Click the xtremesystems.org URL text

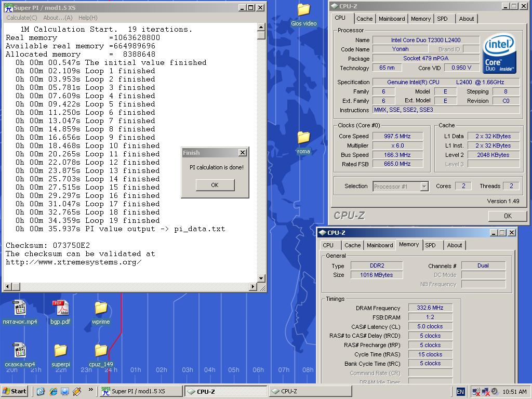click(74, 262)
